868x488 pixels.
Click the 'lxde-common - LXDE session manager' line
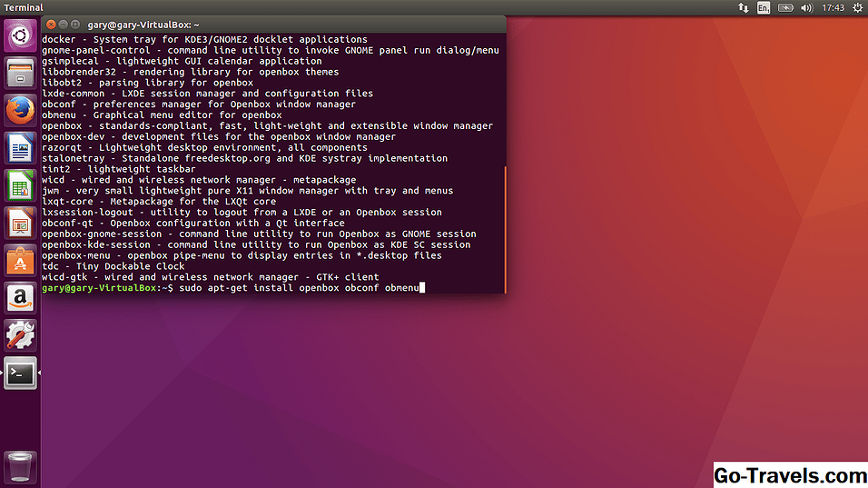point(207,94)
